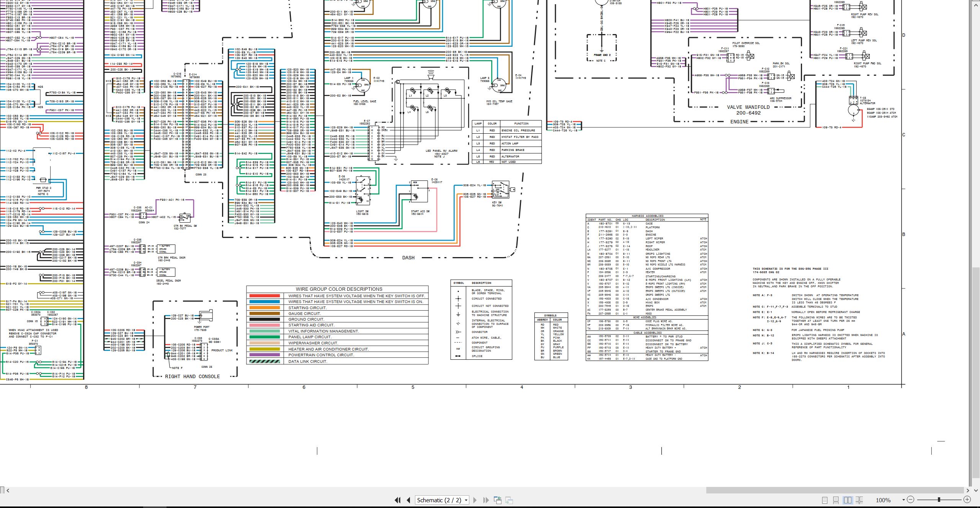Click the 'VALVE MANIFOLD' label
Screen dimensions: 980x508
pos(748,107)
